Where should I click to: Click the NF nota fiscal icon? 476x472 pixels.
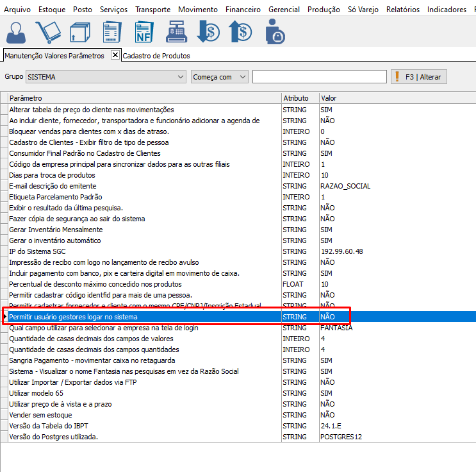pos(145,31)
